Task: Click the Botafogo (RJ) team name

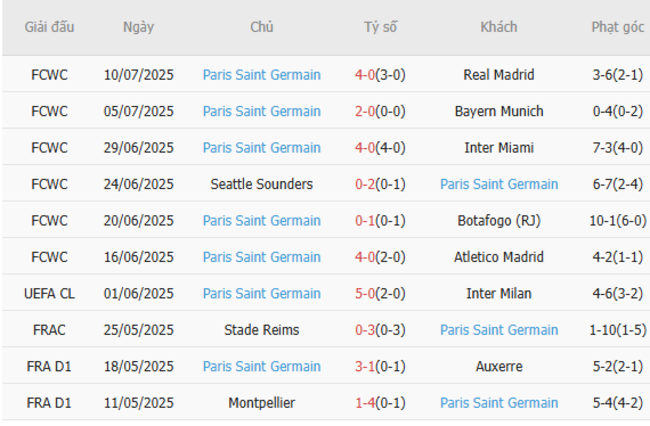Action: [498, 221]
